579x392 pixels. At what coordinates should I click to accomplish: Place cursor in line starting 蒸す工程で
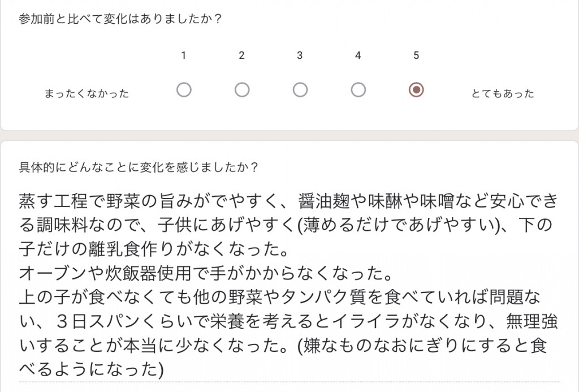coord(288,201)
